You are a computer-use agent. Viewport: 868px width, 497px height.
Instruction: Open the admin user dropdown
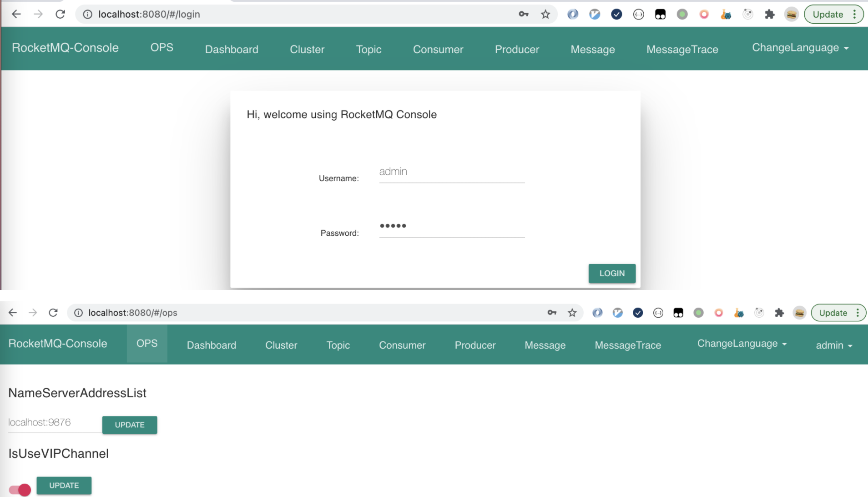tap(834, 345)
